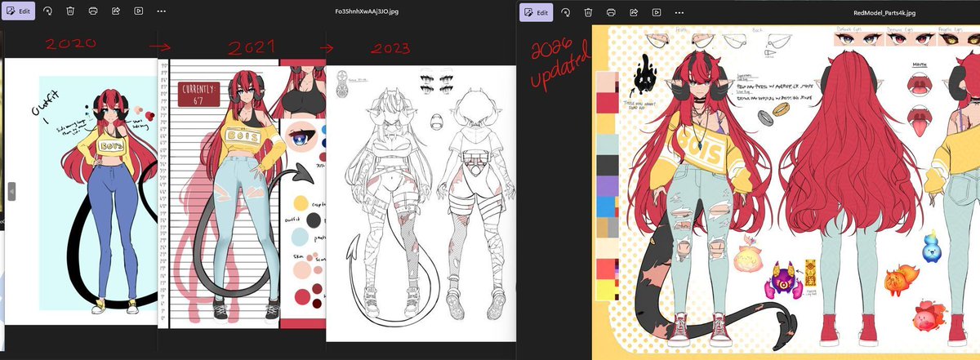The image size is (980, 360).
Task: Rotate the image in Fo3ShnhXwAAj3JO.jpg window
Action: (48, 12)
